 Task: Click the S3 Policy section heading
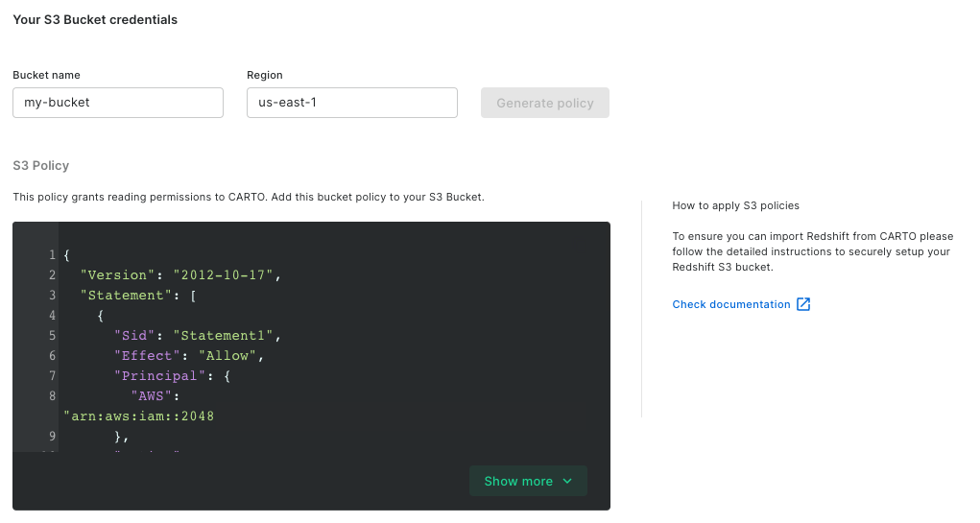point(41,165)
